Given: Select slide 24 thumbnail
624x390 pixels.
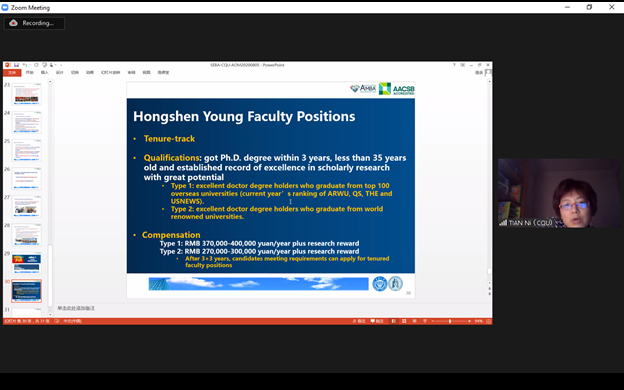Looking at the screenshot, I should (26, 122).
